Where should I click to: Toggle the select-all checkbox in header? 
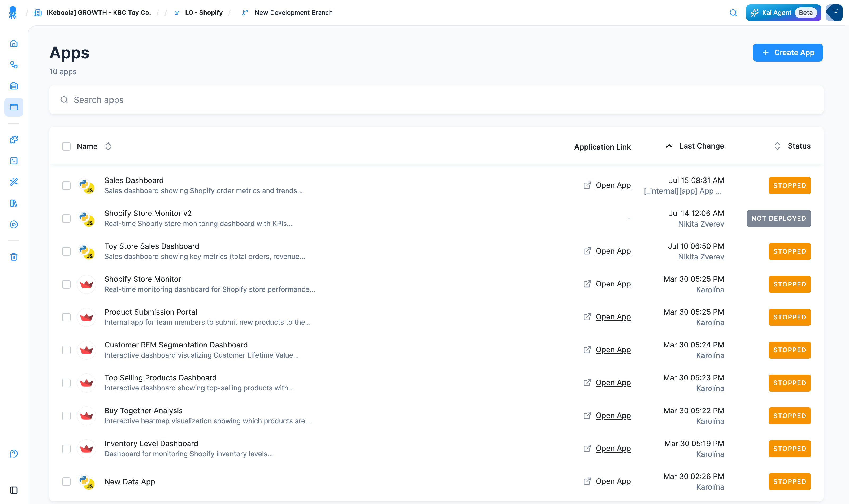point(66,146)
